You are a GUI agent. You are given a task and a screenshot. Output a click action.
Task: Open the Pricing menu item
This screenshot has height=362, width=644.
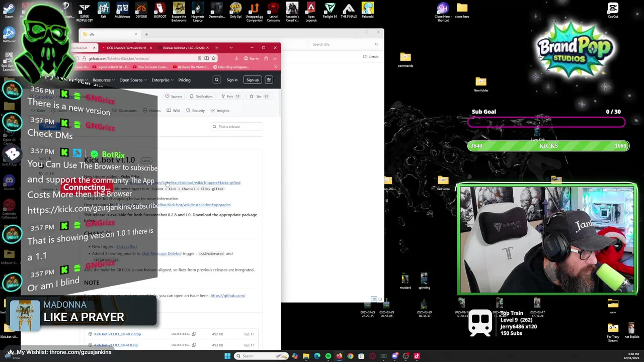coord(184,80)
